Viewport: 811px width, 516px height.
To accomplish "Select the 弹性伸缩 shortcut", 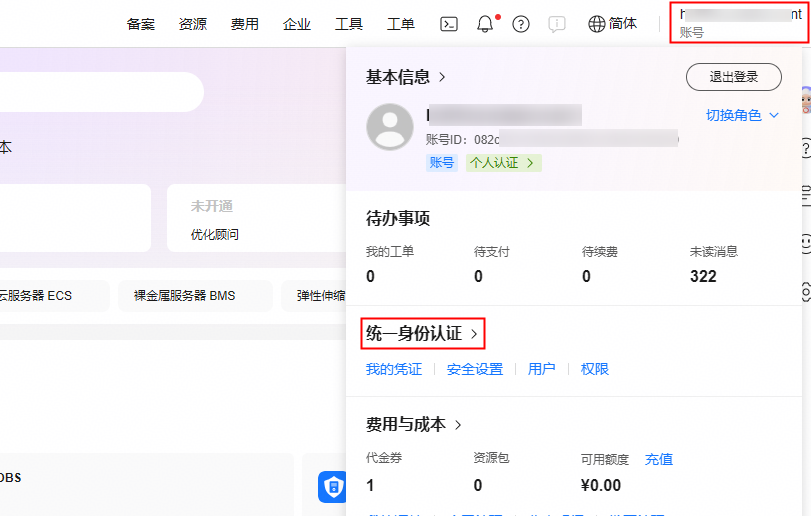I will pos(314,296).
